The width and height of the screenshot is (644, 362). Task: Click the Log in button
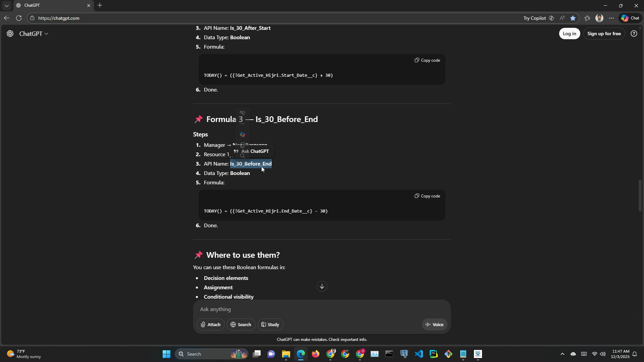[x=569, y=34]
